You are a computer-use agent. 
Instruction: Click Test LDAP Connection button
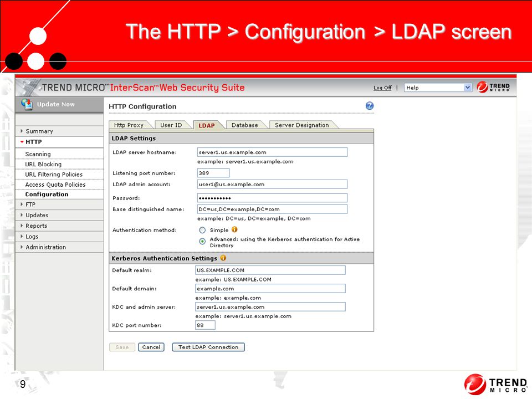(x=208, y=347)
